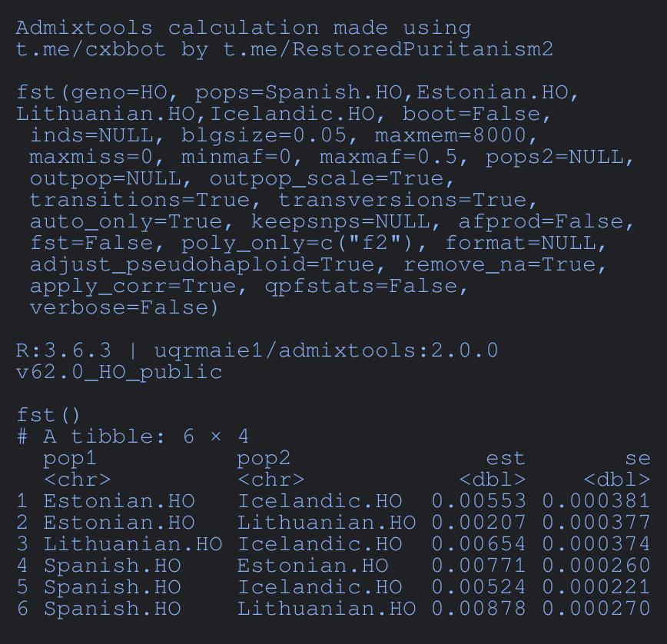Click the est value 0.00878

pos(478,609)
